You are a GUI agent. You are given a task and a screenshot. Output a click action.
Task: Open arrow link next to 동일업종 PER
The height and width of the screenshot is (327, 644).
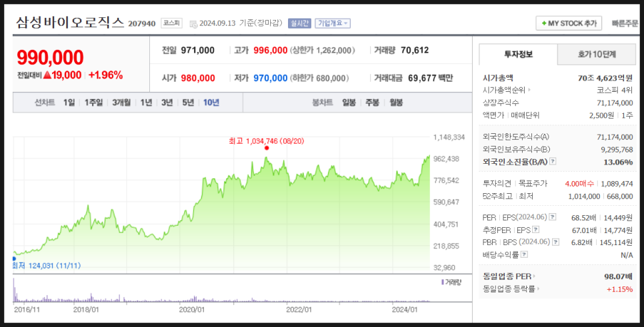pyautogui.click(x=534, y=276)
